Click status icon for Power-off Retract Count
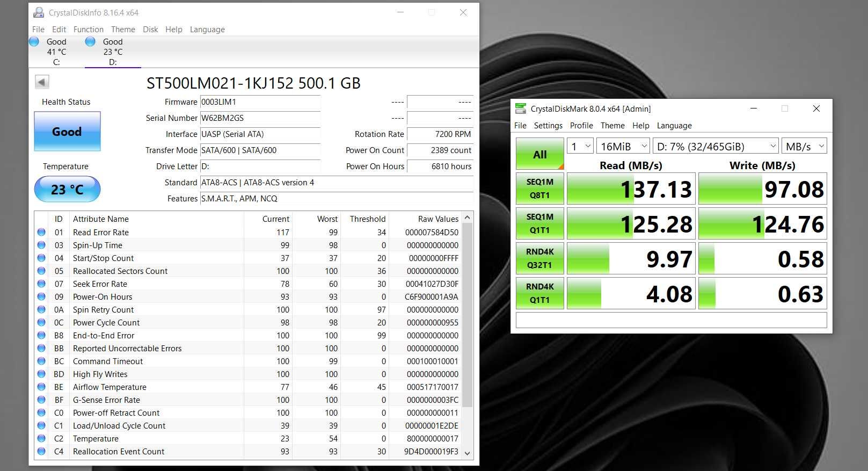Screen dimensions: 868x471 [x=41, y=412]
